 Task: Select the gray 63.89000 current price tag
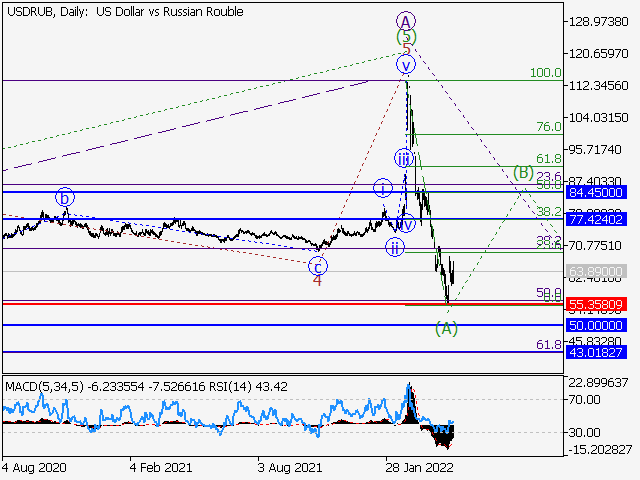pos(596,271)
